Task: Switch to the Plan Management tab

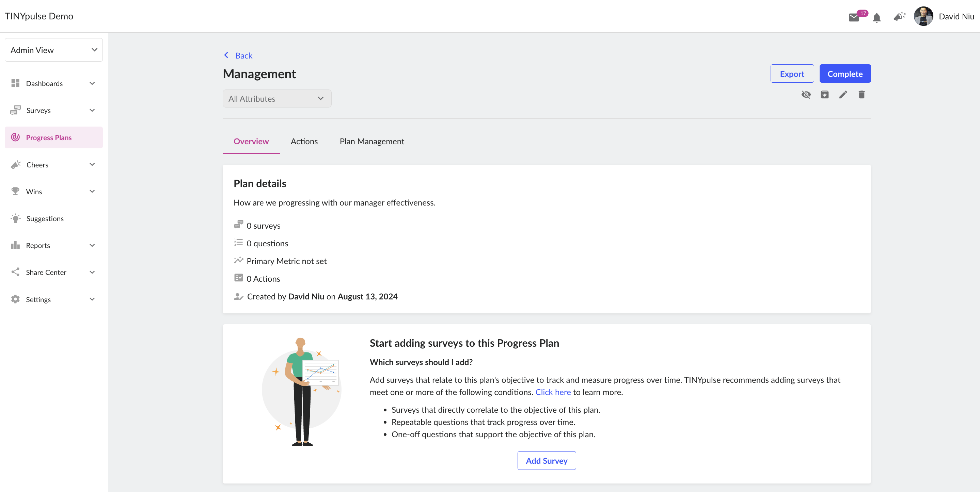Action: click(372, 142)
